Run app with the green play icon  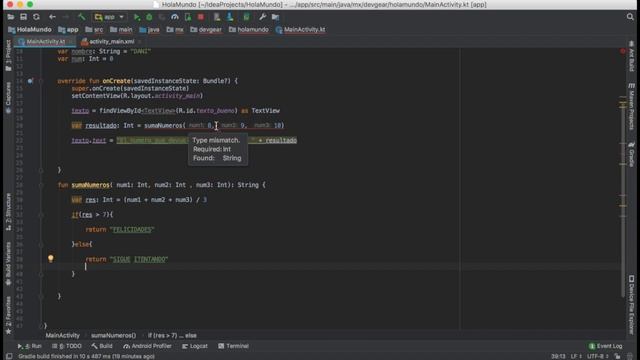tap(137, 17)
